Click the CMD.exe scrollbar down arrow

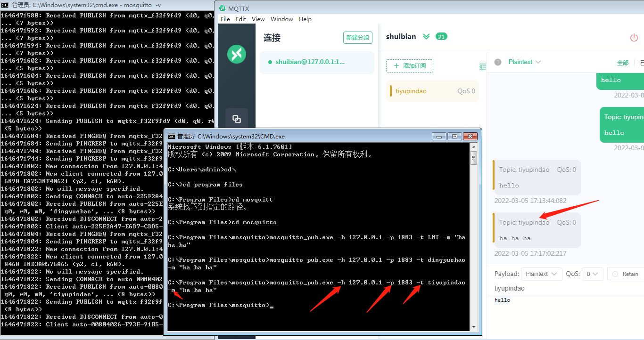(x=474, y=327)
